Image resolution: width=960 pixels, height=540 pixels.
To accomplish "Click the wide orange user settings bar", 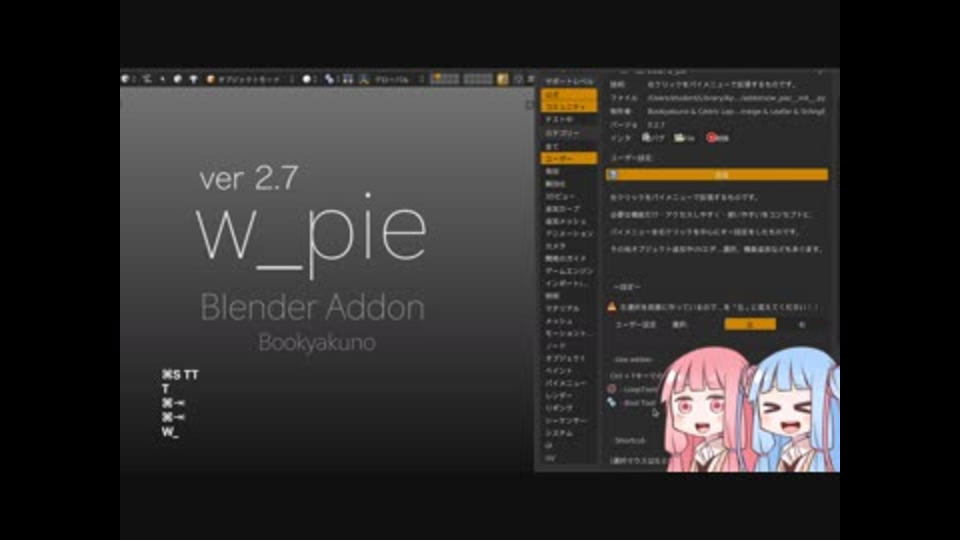I will coord(717,174).
